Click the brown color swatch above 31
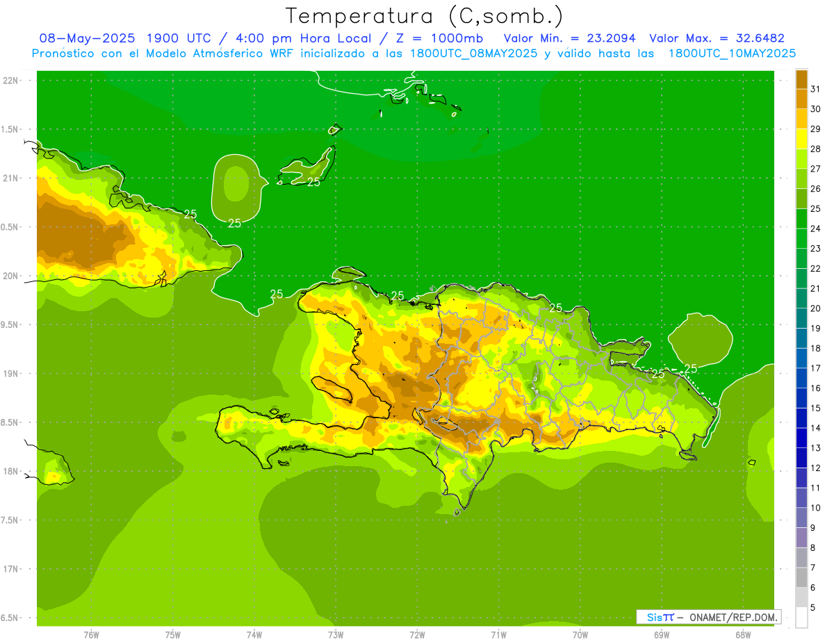This screenshot has width=834, height=644. click(801, 79)
